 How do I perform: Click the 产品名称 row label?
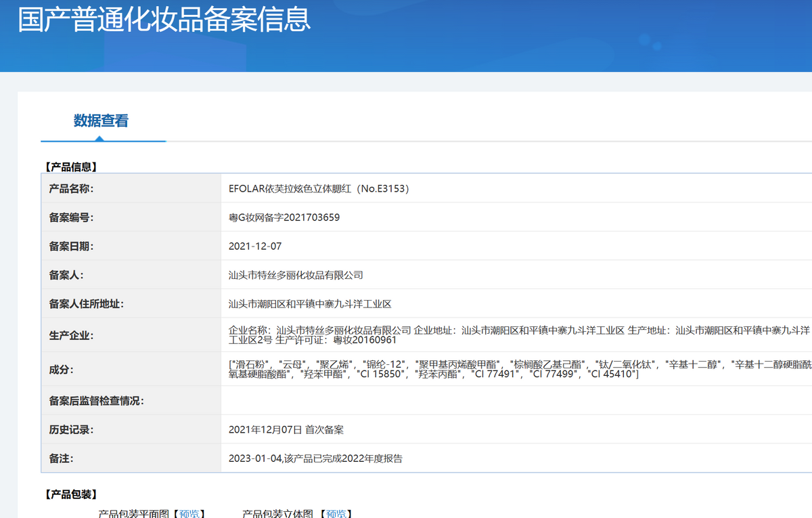point(71,189)
